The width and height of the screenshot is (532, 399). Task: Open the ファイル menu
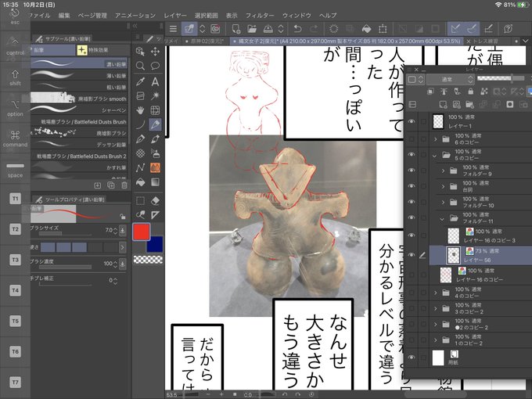coord(41,16)
